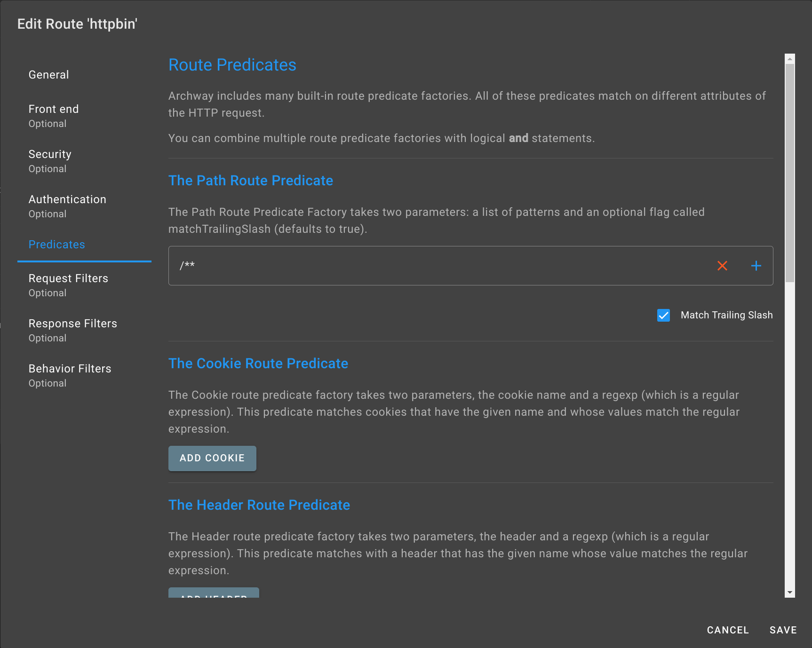This screenshot has width=812, height=648.
Task: Click the Edit Route 'httpbin' dialog title
Action: [77, 24]
